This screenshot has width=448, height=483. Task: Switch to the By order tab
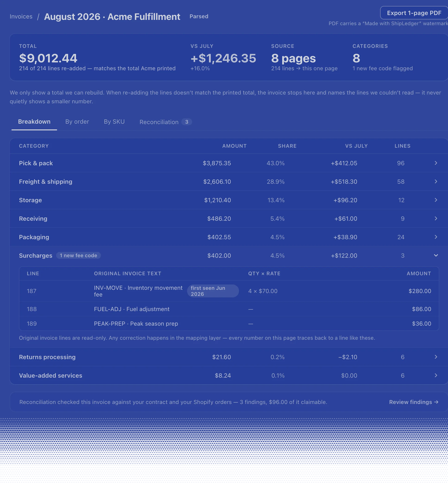pyautogui.click(x=77, y=122)
